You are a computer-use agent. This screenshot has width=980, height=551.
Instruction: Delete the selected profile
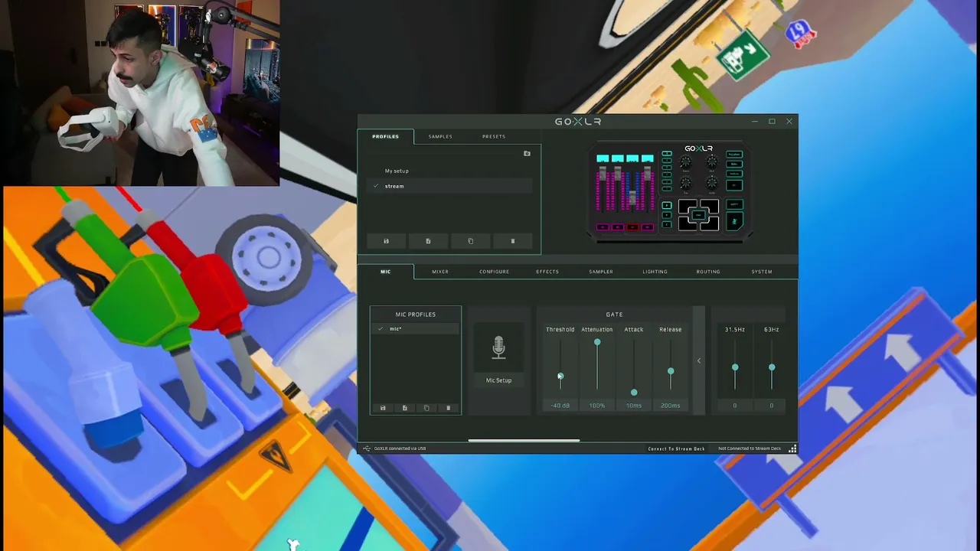(x=513, y=241)
